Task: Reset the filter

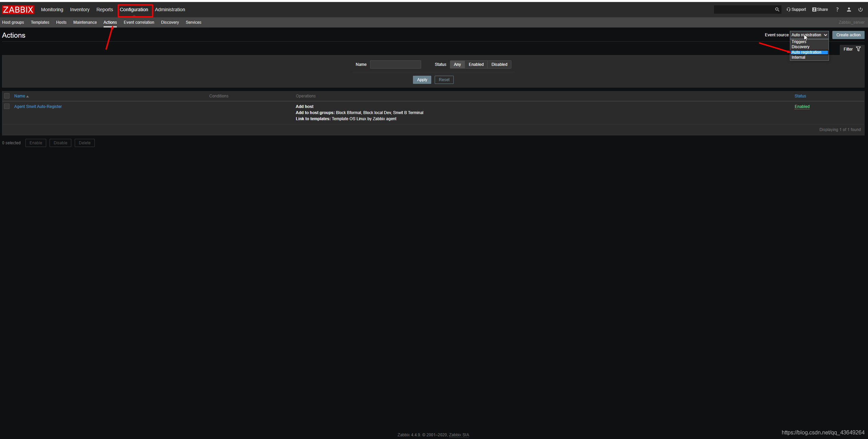Action: click(x=444, y=80)
